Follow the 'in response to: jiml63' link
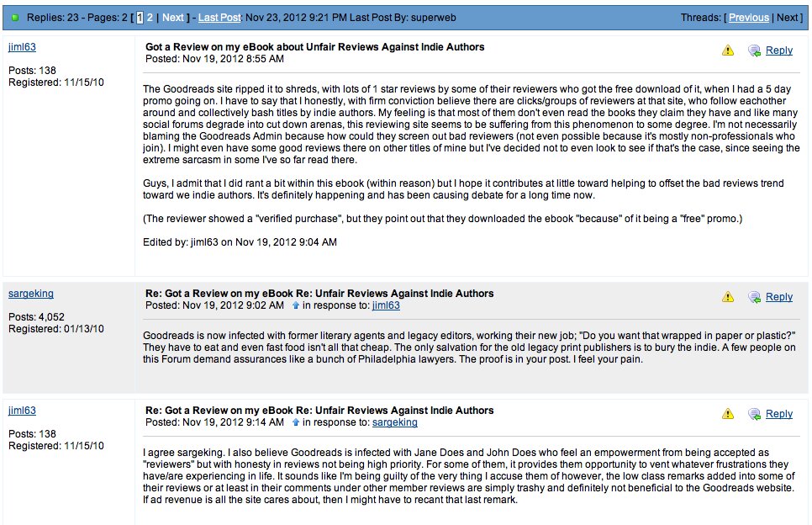 (x=386, y=305)
